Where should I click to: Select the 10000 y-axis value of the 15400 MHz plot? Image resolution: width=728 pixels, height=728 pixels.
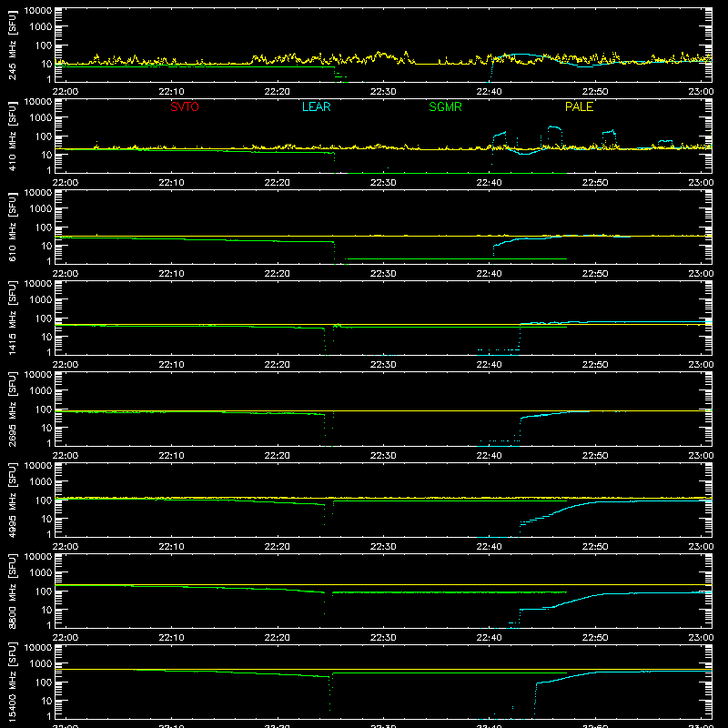(38, 648)
